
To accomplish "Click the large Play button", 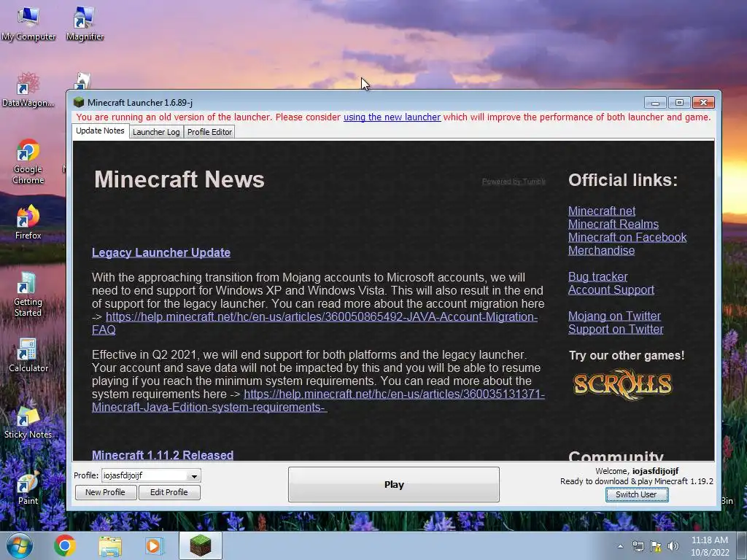I will tap(394, 485).
